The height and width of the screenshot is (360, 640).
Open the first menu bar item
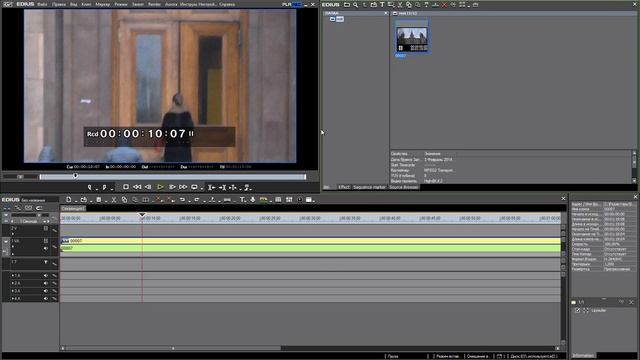(x=42, y=4)
